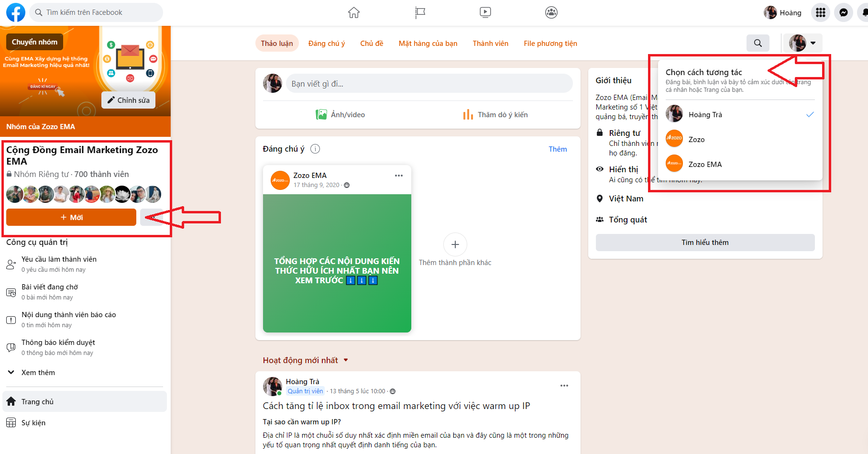Switch to Đáng chú ý tab
The image size is (868, 454).
click(327, 43)
